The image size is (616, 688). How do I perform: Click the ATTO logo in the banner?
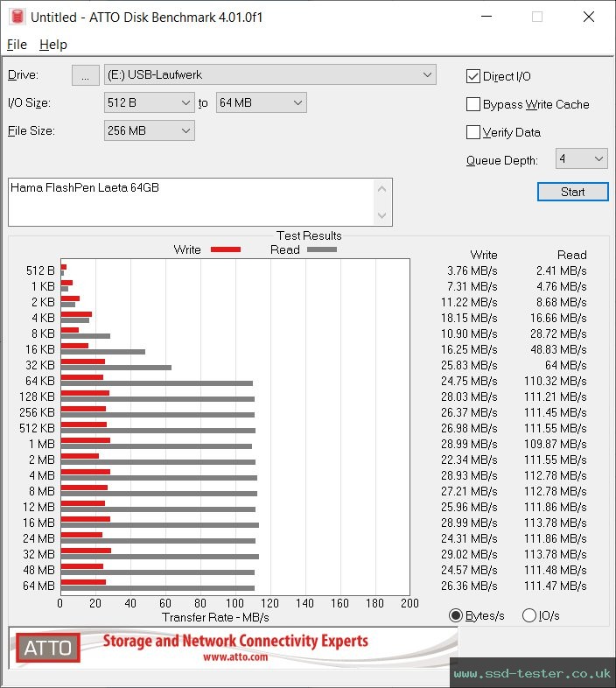coord(48,648)
